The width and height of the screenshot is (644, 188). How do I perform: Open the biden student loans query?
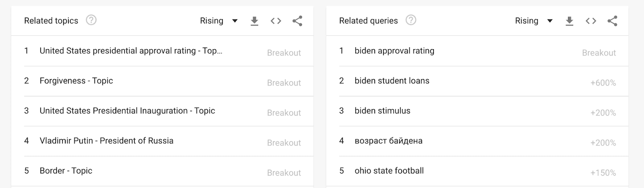(392, 81)
